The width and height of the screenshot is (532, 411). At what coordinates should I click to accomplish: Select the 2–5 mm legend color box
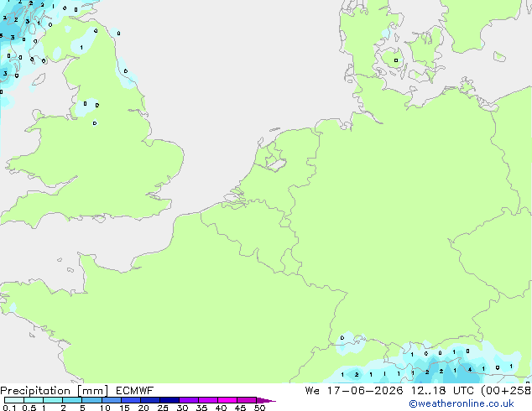pos(72,400)
